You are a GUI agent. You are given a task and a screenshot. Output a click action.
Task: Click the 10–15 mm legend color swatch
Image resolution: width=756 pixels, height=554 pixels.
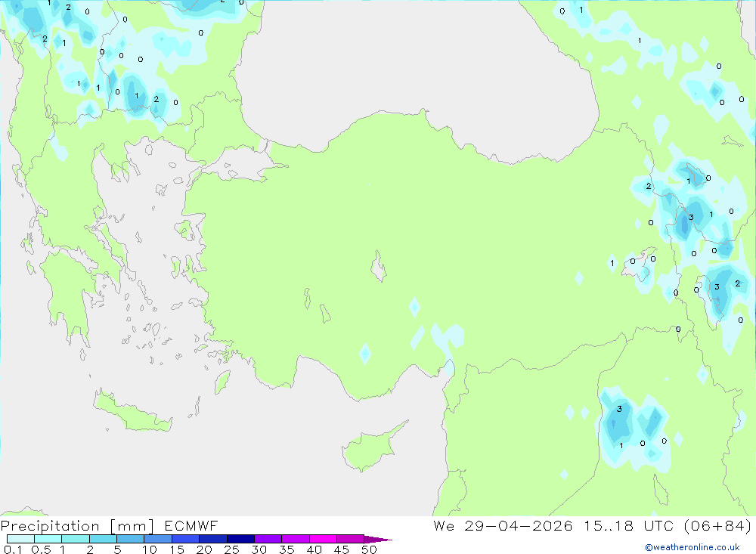(x=158, y=539)
